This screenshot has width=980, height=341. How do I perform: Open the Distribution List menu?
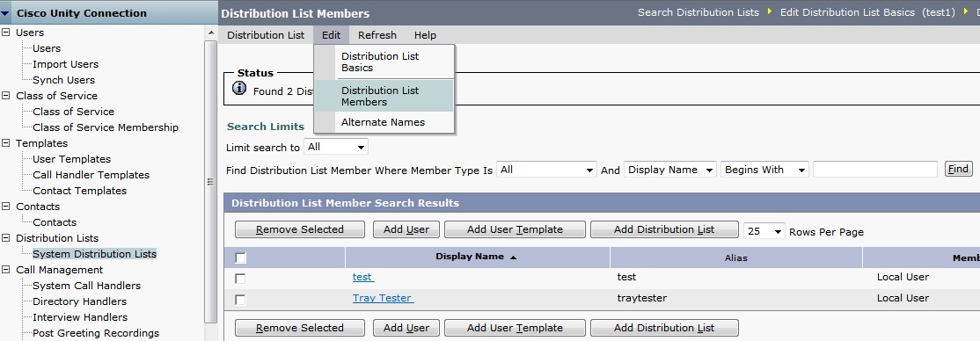pos(266,35)
